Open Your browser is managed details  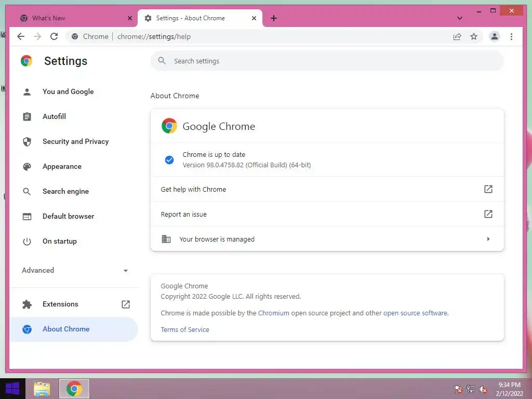pyautogui.click(x=327, y=239)
